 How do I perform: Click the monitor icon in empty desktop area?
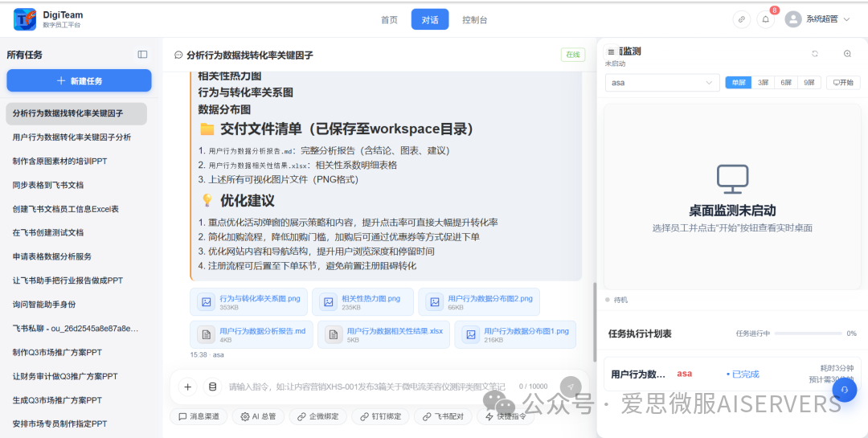[x=732, y=179]
